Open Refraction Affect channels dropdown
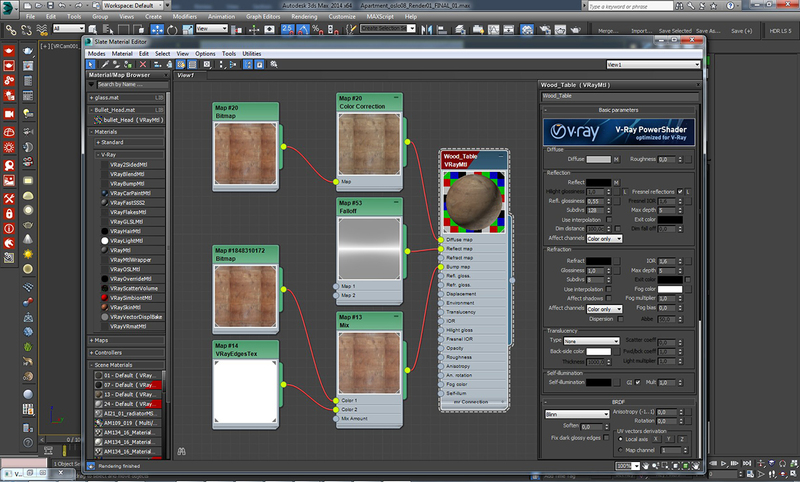This screenshot has width=800, height=482. [604, 309]
